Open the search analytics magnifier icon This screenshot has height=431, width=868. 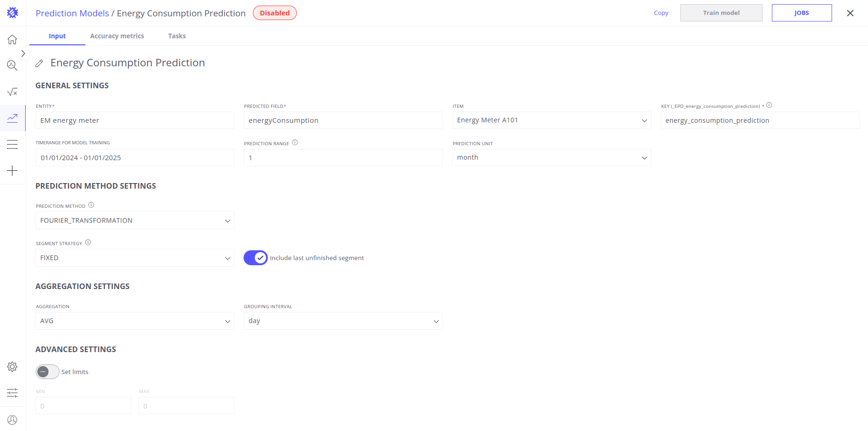click(13, 66)
